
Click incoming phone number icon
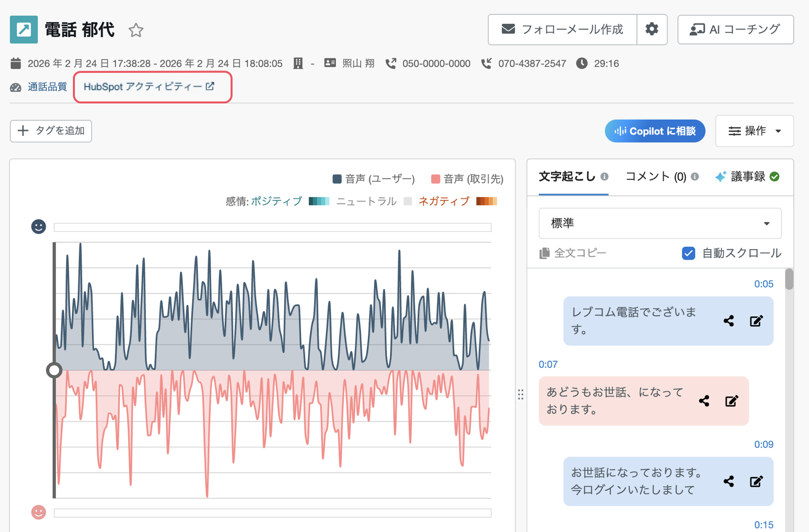[486, 63]
